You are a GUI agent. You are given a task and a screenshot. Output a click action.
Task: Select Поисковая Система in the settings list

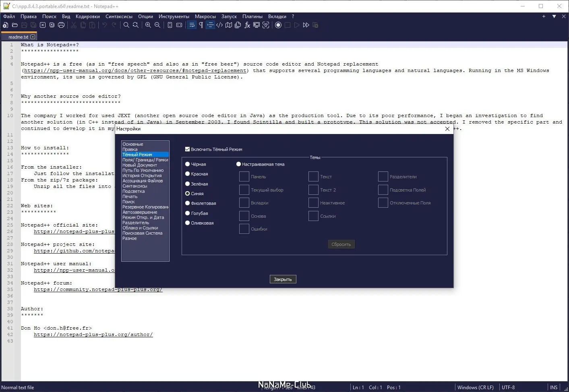145,233
